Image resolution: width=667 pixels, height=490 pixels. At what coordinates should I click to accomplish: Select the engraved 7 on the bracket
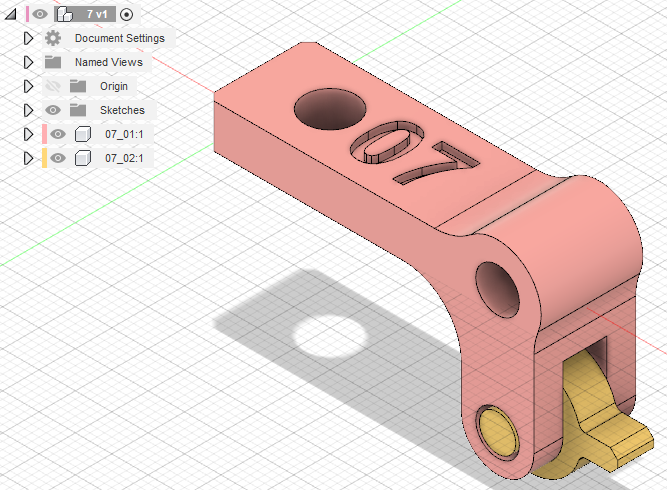point(437,164)
